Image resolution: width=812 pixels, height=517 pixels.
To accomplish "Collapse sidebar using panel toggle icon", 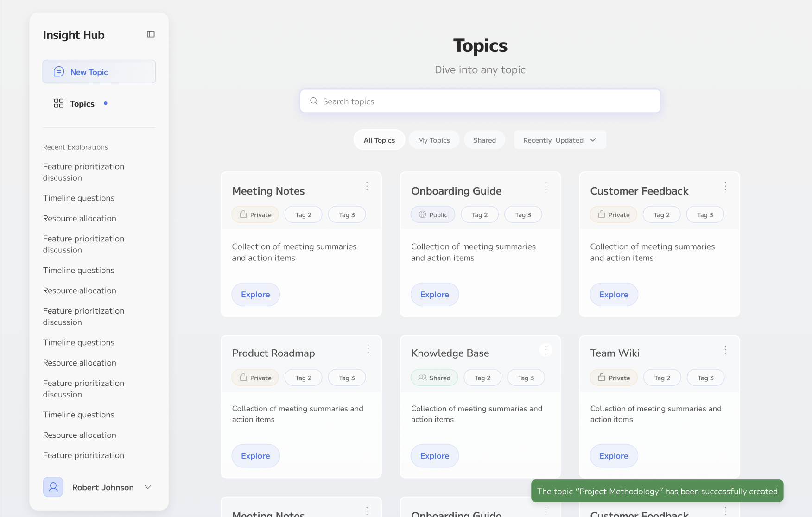I will [x=151, y=34].
